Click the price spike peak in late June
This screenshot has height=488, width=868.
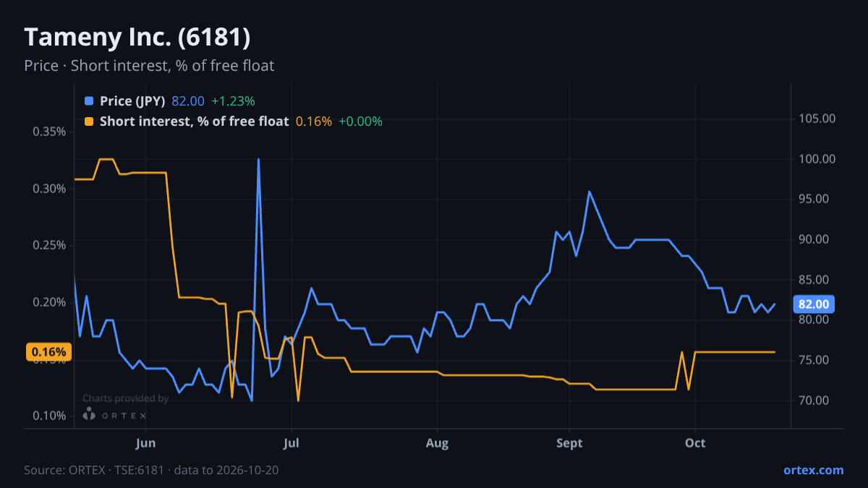[258, 160]
